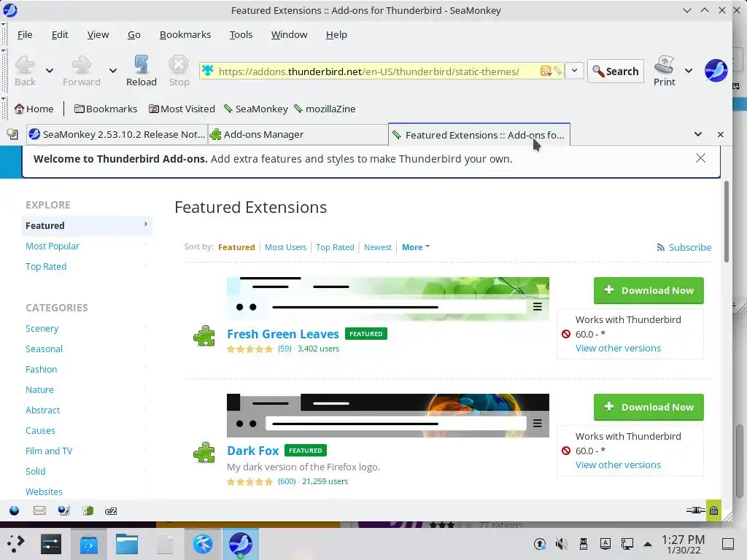Screen dimensions: 747x560
Task: Open the list all tabs dropdown
Action: coord(698,134)
